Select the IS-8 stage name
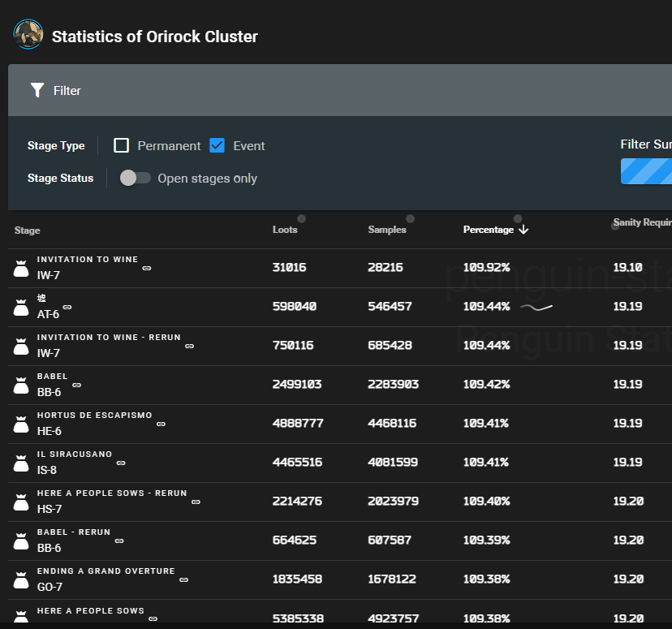Screen dimensions: 672x629 tap(47, 470)
